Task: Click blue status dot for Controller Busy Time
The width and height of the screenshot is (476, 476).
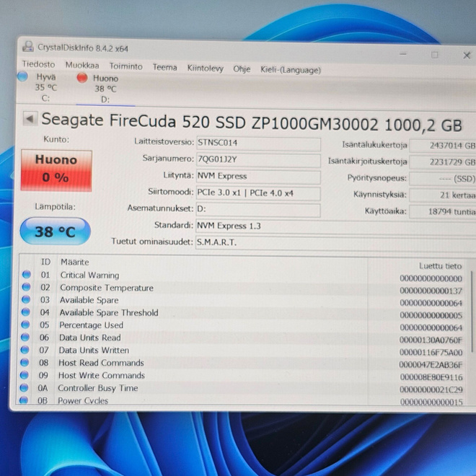Action: (24, 388)
